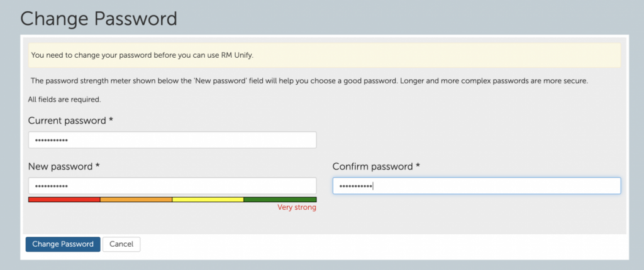Click into the Confirm password field
This screenshot has height=270, width=644.
477,186
